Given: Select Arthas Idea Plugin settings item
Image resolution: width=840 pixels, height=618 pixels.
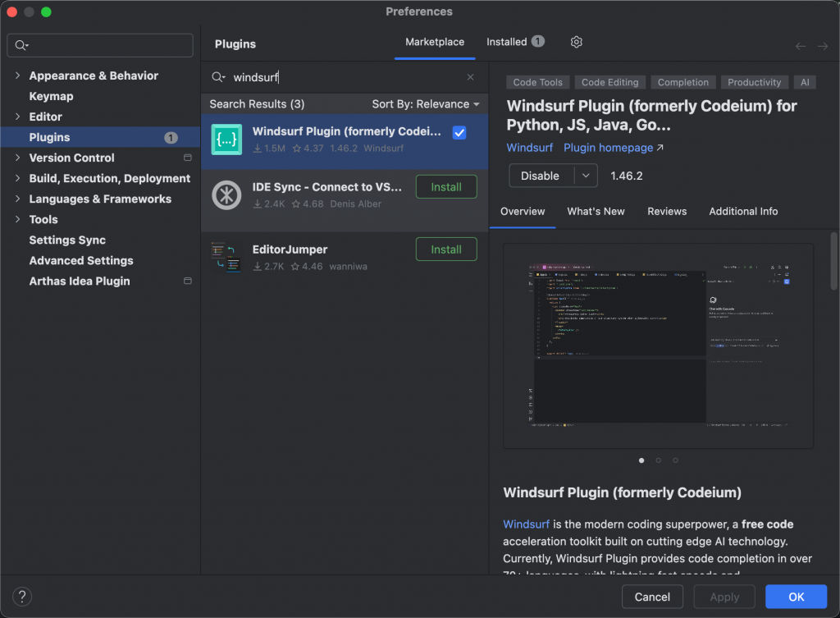Looking at the screenshot, I should pyautogui.click(x=80, y=281).
